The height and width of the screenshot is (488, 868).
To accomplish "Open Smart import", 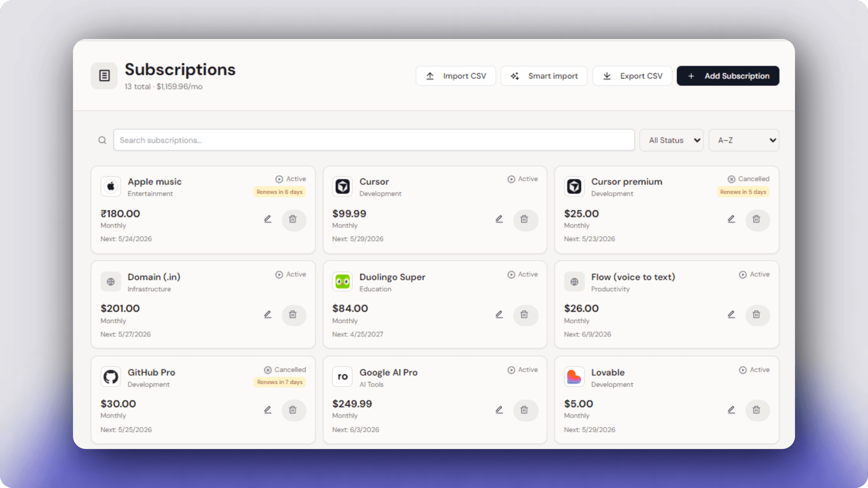I will pyautogui.click(x=544, y=76).
